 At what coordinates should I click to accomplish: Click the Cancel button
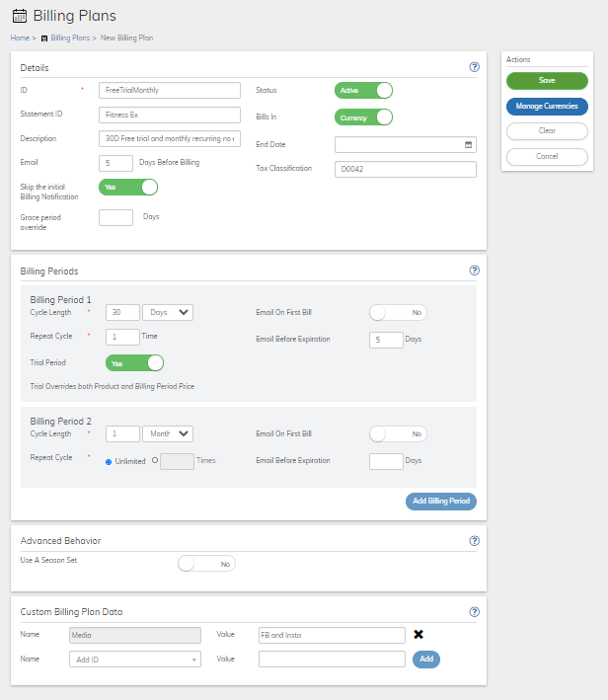(547, 157)
